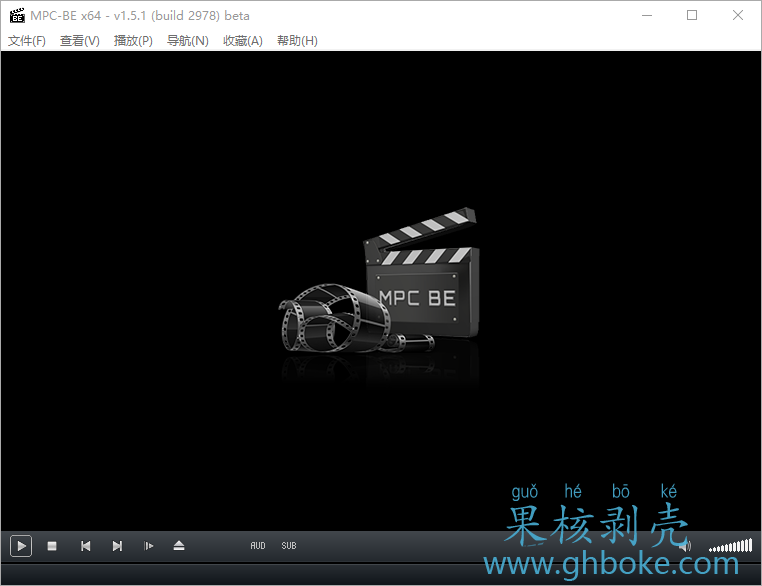Open the 查看(V) menu
Screen dimensions: 762x586
click(80, 41)
